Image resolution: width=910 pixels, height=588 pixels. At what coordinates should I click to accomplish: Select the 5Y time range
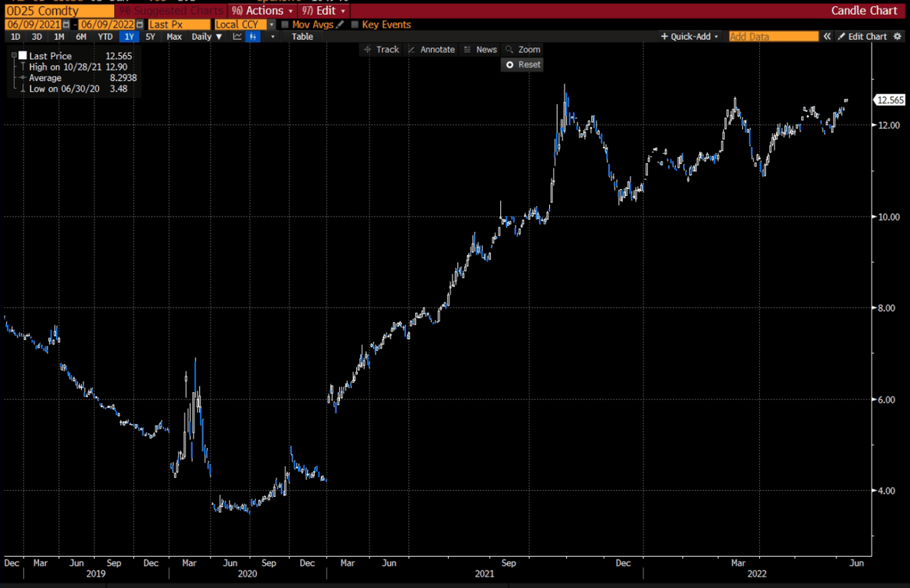pyautogui.click(x=150, y=37)
